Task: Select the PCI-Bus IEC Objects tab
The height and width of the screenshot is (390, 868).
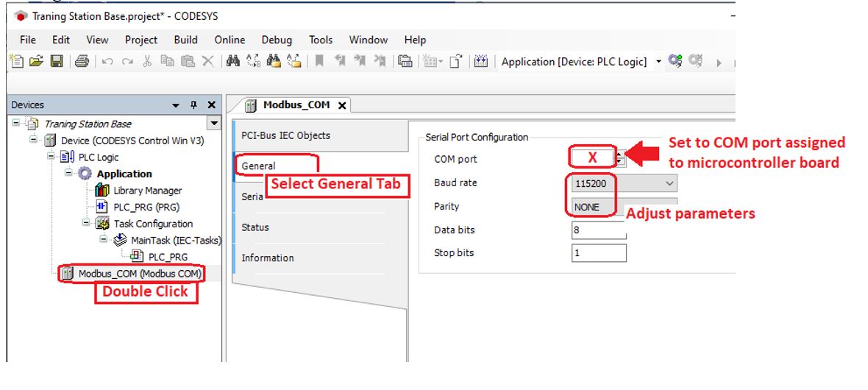Action: (x=285, y=135)
